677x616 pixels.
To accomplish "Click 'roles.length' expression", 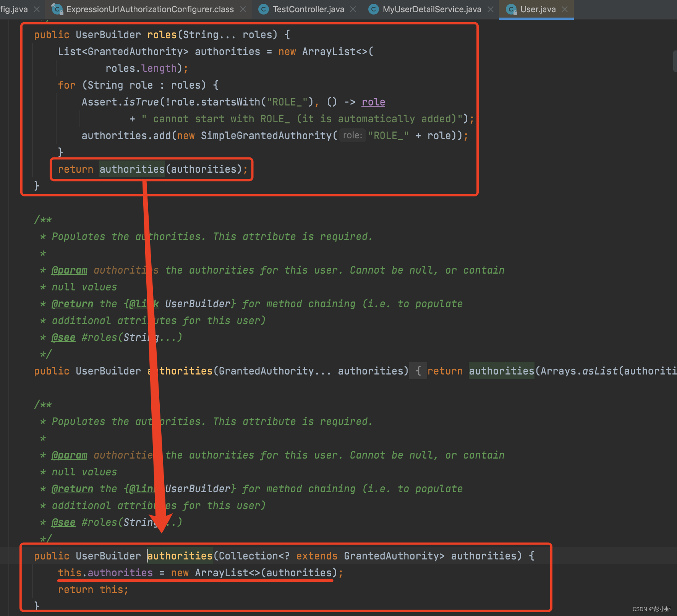I will click(x=141, y=68).
